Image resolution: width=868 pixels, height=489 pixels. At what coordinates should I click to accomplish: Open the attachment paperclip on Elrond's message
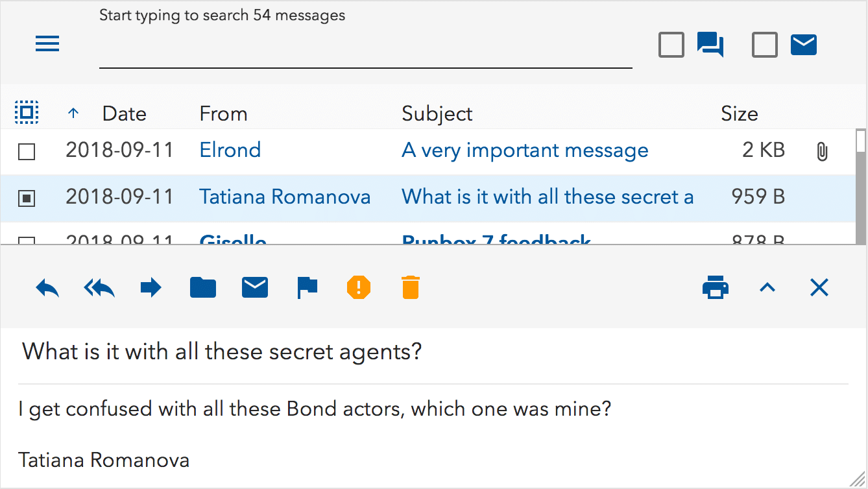(822, 151)
